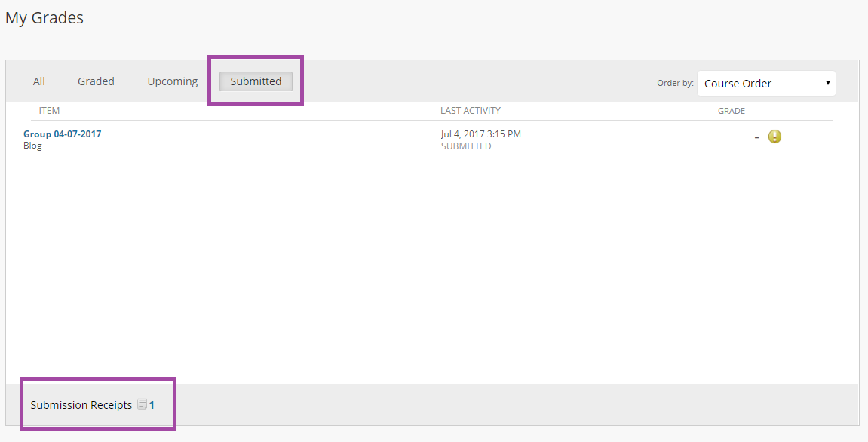The image size is (868, 442).
Task: Click the LAST ACTIVITY column header
Action: [471, 111]
